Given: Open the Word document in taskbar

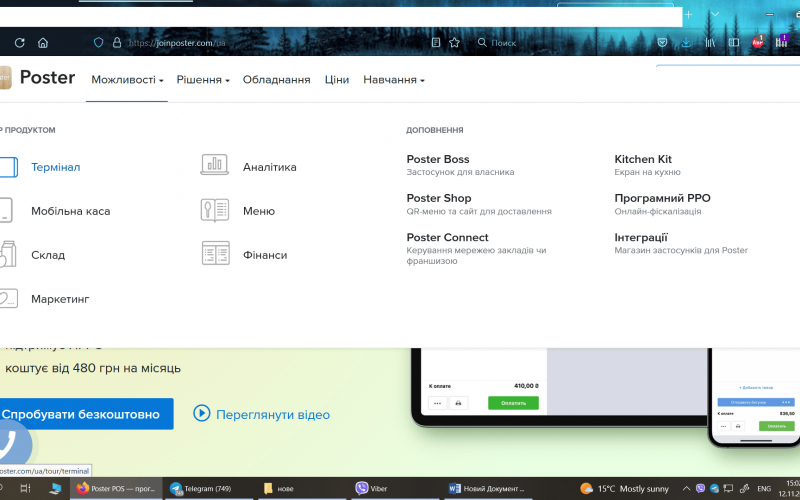Looking at the screenshot, I should (488, 488).
